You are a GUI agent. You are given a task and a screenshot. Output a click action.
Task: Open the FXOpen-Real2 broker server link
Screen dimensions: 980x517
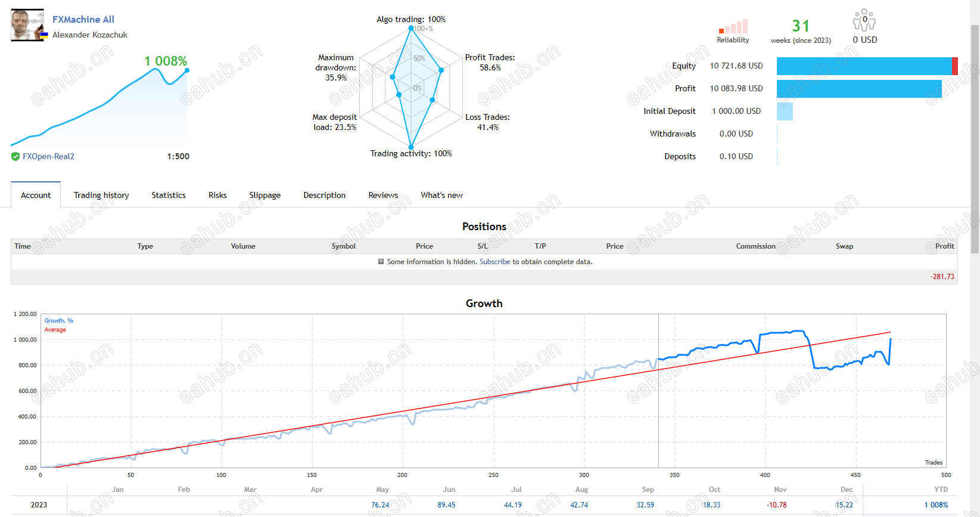click(x=48, y=156)
